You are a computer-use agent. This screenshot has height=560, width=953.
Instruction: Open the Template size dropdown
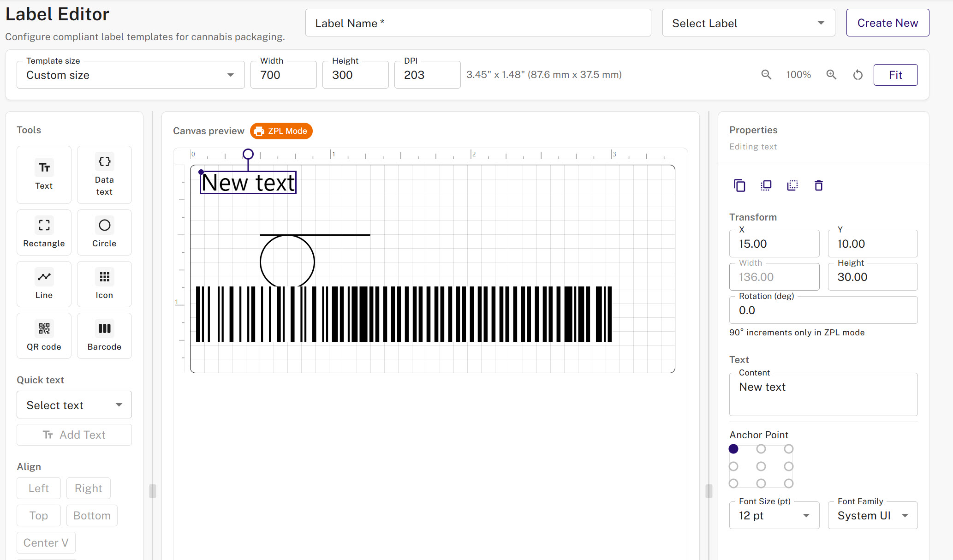tap(131, 75)
